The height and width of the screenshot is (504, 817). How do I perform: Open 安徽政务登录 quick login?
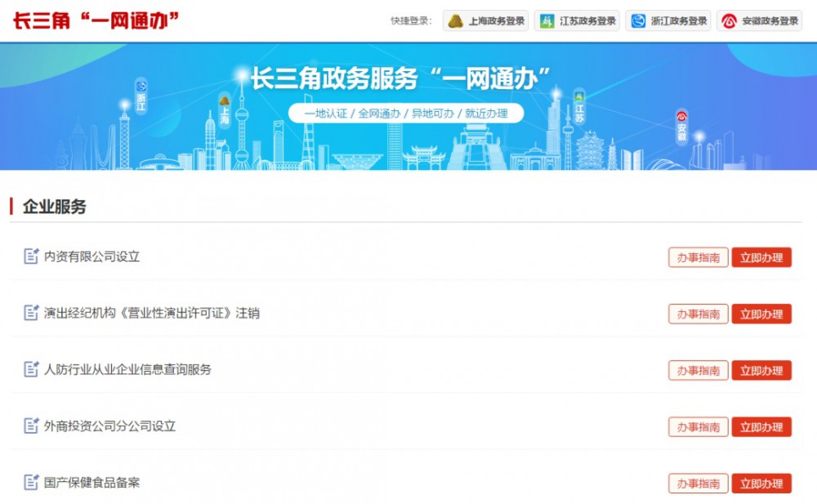759,21
